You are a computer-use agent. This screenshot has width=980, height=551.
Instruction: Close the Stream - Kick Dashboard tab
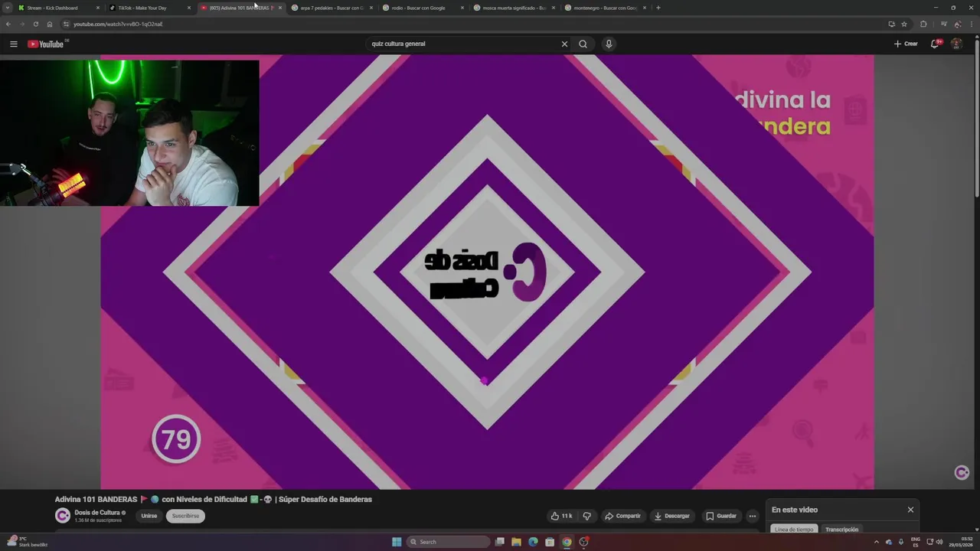pos(98,8)
